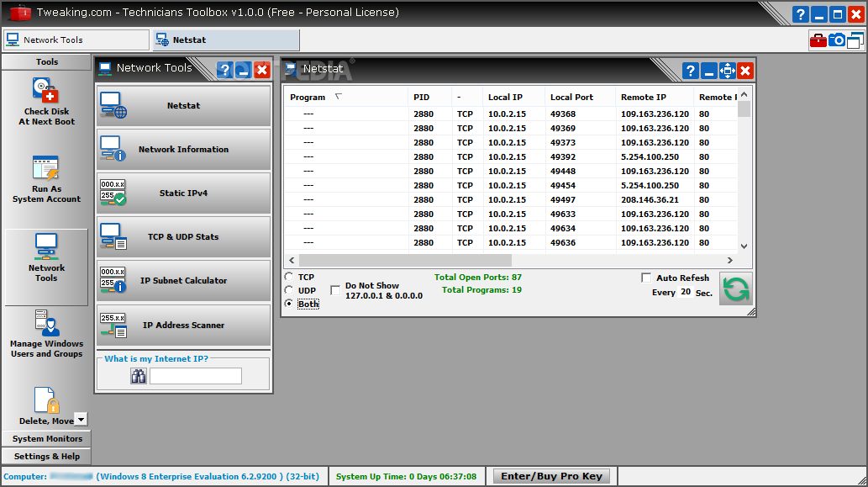Click the cascade windows icon top right
Screen dimensions: 868x487
coord(855,40)
